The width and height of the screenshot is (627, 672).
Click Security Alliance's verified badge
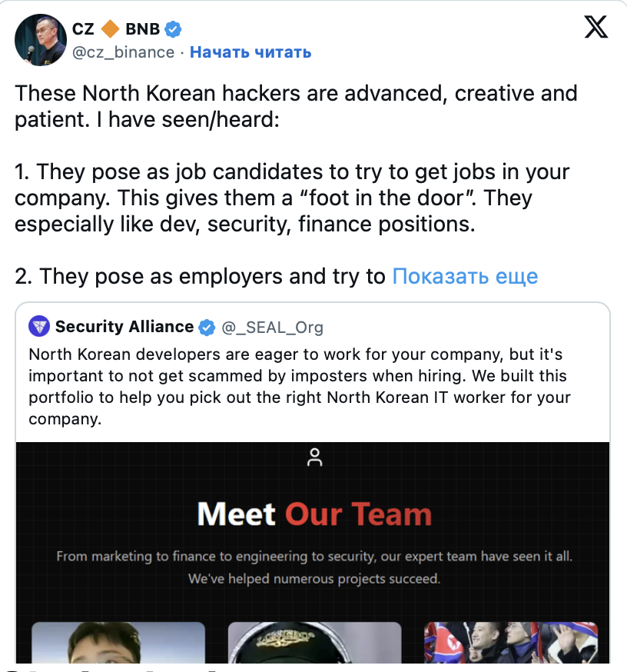(x=207, y=328)
